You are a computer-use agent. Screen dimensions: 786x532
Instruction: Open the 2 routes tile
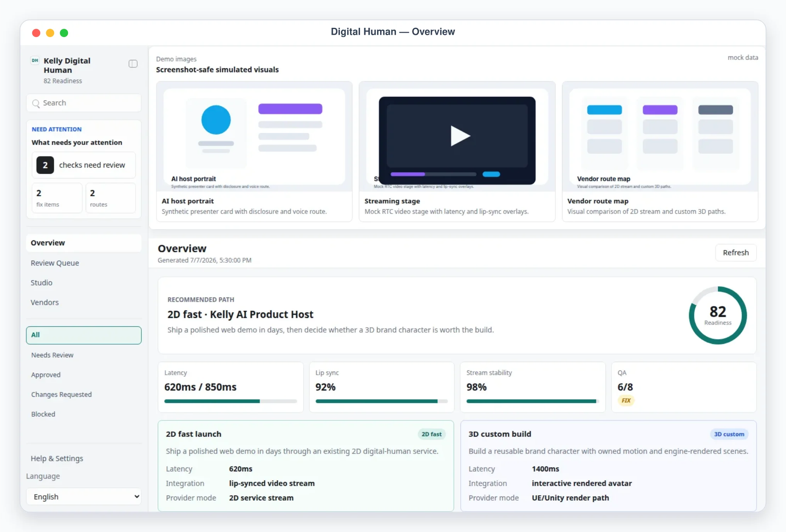[110, 198]
